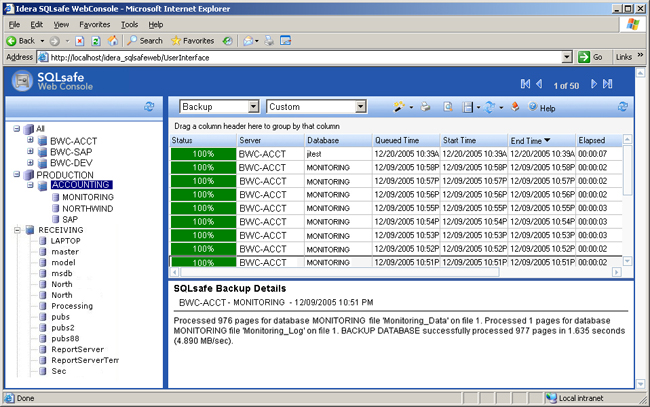Collapse the ACCOUNTING tree node

tap(30, 185)
